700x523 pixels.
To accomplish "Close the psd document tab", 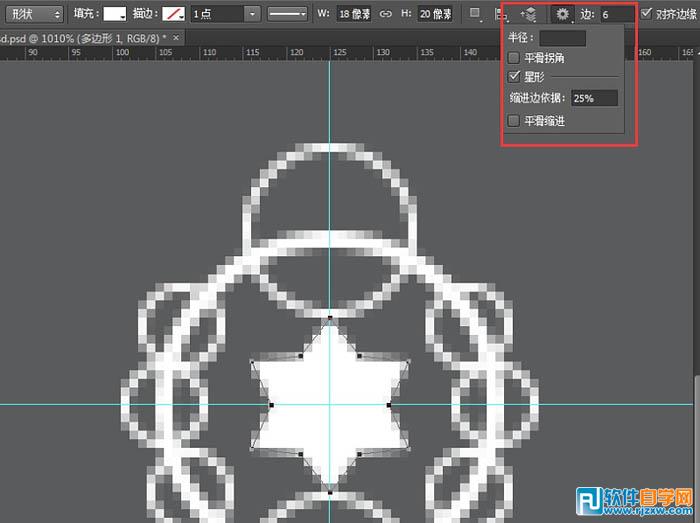I will 176,38.
